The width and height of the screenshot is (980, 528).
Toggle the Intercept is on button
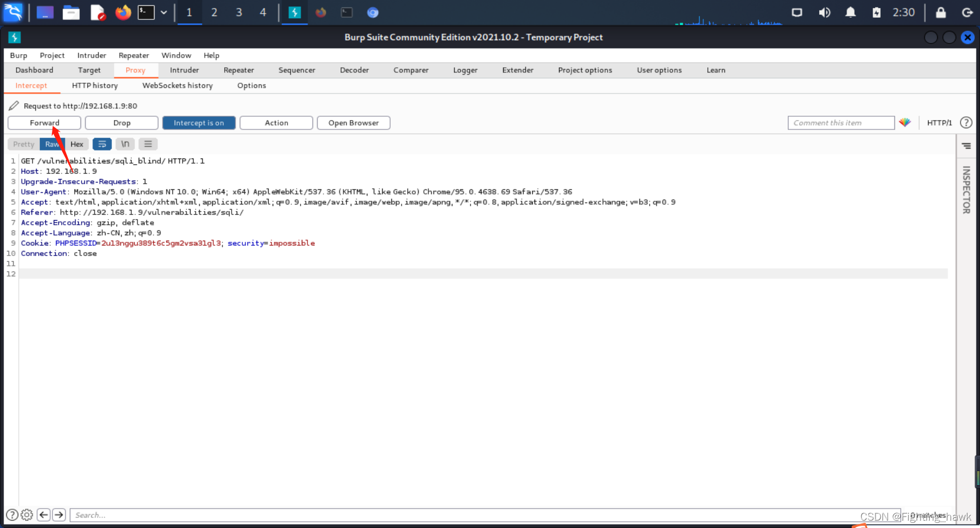click(199, 123)
